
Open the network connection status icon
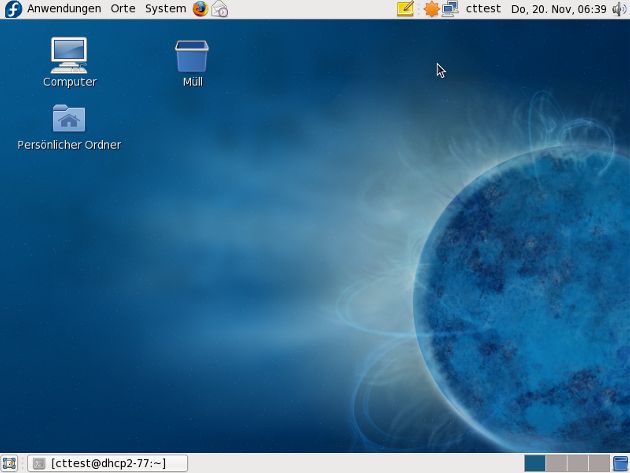coord(450,9)
